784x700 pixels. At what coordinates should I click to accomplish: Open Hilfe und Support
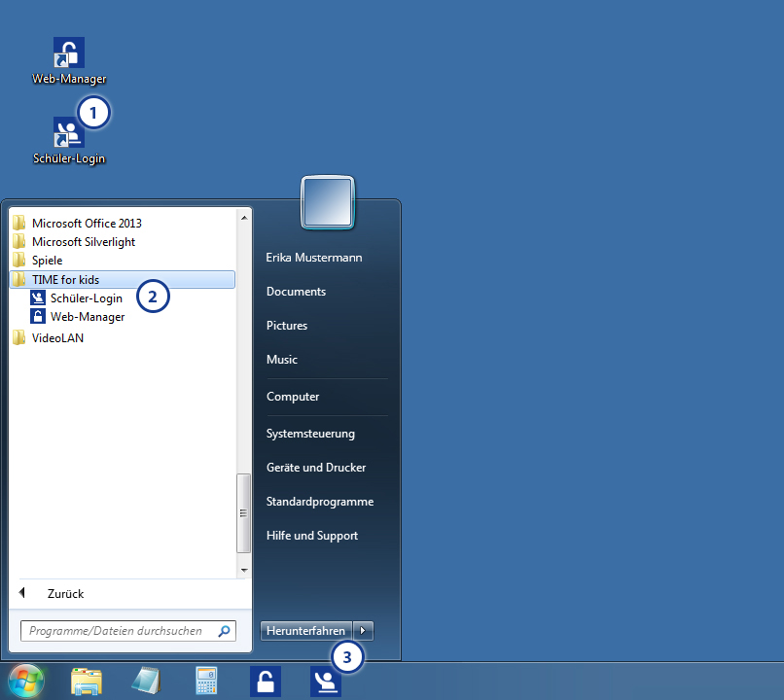click(x=312, y=535)
